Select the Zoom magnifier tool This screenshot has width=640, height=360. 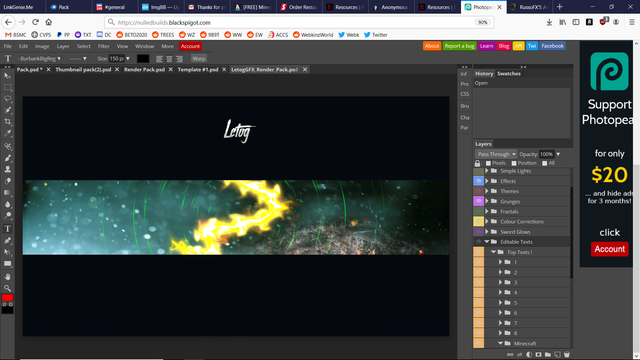(x=7, y=288)
